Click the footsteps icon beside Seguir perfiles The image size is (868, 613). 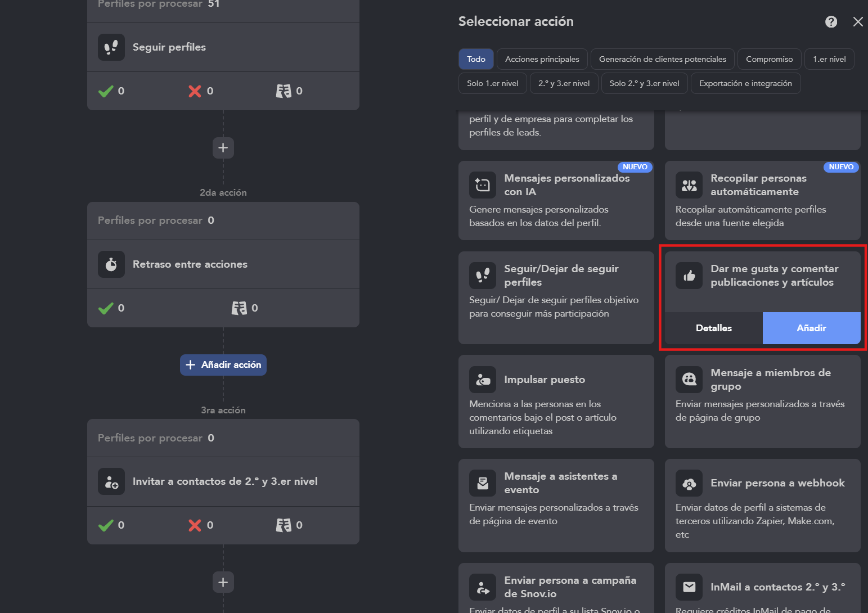coord(111,47)
